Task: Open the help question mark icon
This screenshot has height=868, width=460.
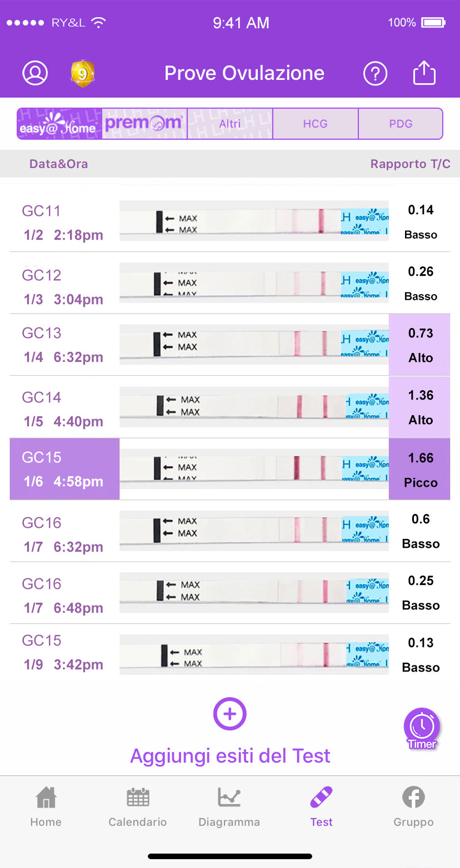Action: pos(375,73)
